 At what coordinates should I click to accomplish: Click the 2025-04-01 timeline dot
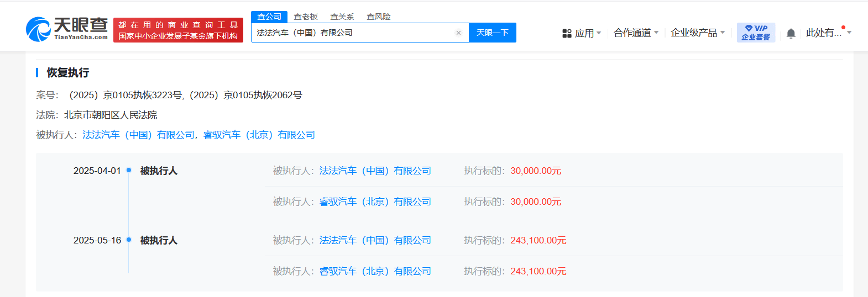pos(129,170)
